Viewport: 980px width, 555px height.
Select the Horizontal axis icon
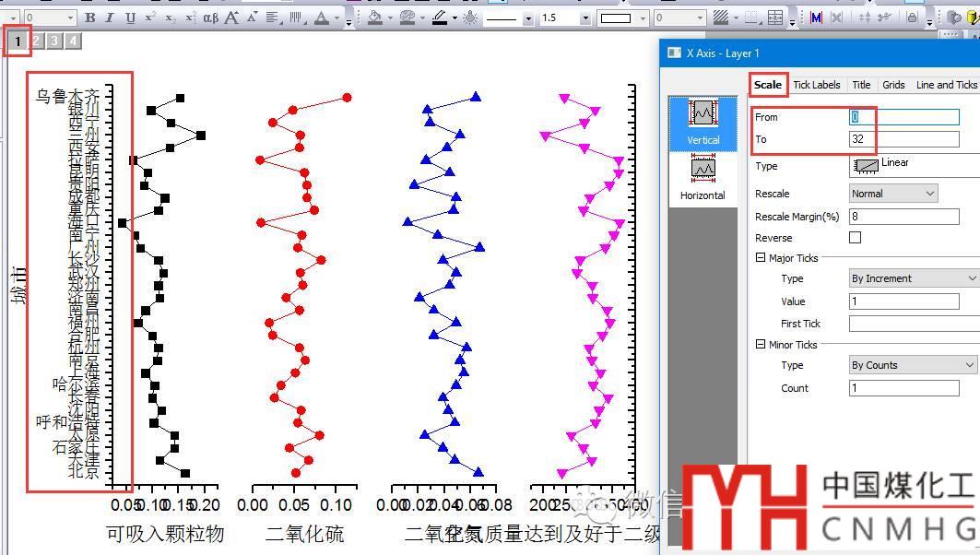point(703,179)
